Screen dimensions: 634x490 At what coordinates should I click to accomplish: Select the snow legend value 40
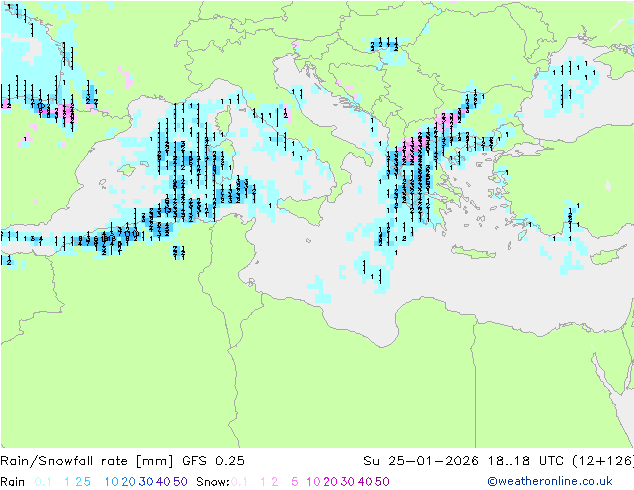pyautogui.click(x=365, y=482)
